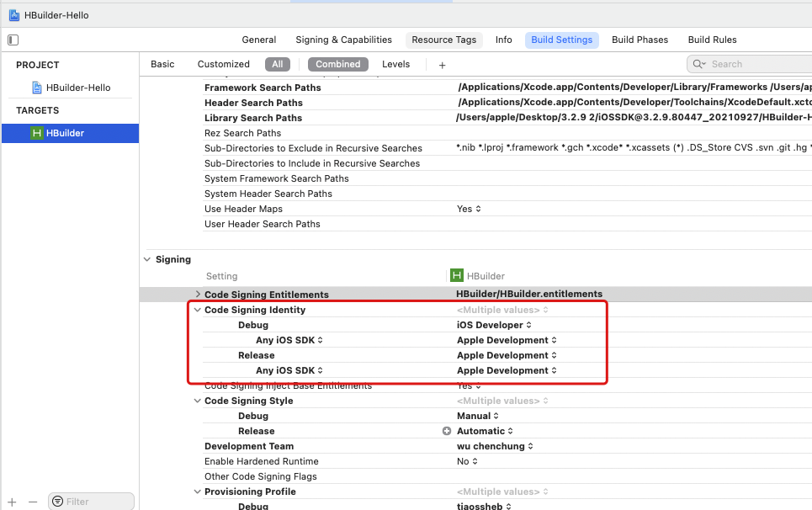Open the Build Phases tab
The image size is (812, 510).
click(x=640, y=40)
